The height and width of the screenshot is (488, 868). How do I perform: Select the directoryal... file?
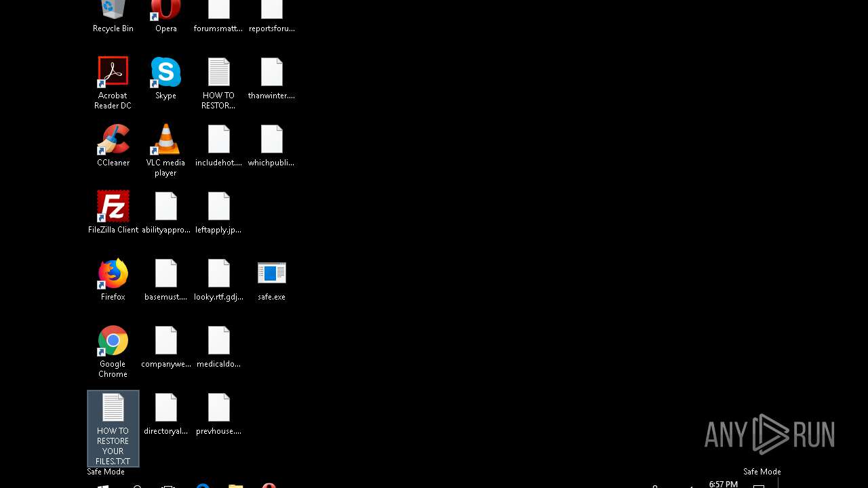[166, 414]
